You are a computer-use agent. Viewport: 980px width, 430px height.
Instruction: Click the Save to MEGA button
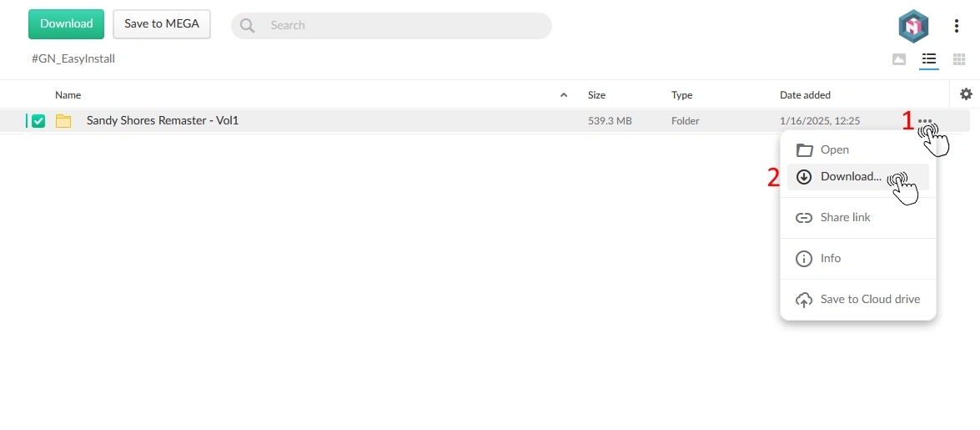(x=162, y=24)
